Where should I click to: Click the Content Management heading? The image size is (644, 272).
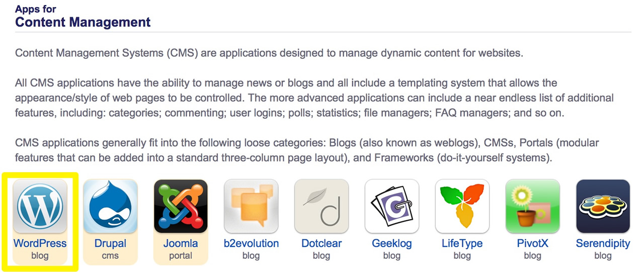(x=83, y=22)
